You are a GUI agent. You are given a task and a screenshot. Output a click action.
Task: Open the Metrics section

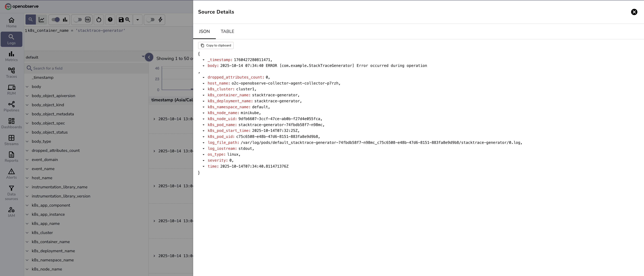coord(11,56)
